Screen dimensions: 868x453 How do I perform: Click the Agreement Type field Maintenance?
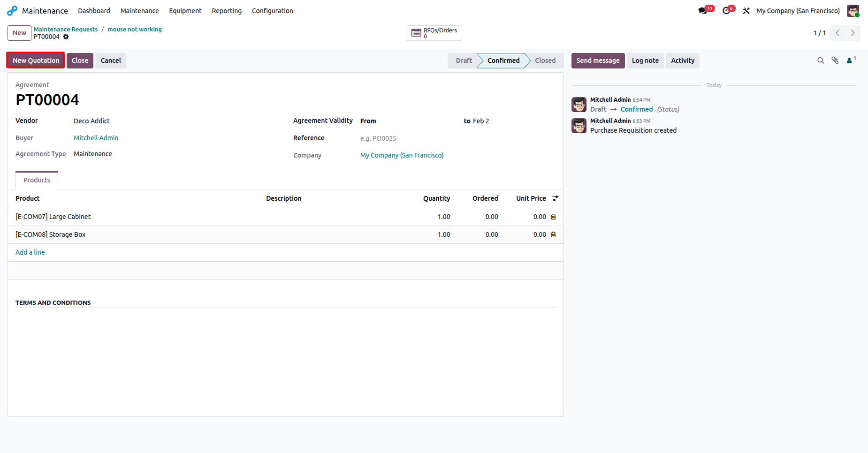(93, 154)
